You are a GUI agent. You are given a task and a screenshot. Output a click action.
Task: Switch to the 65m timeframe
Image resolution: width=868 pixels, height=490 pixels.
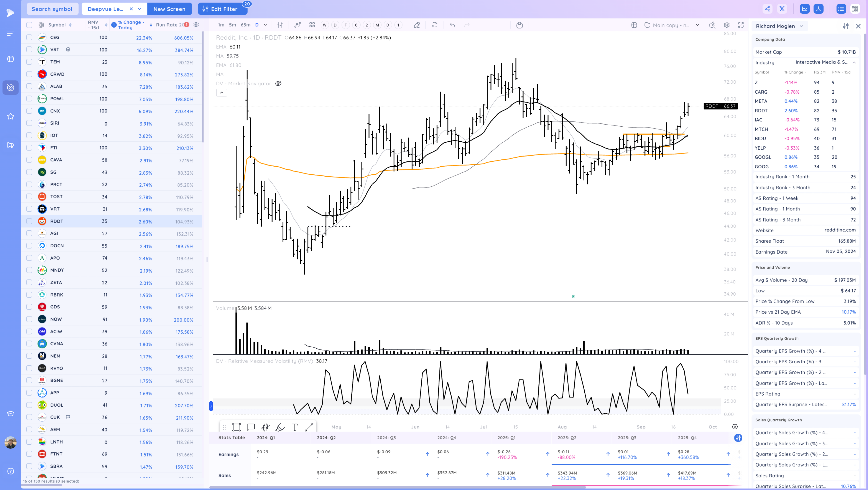[x=245, y=25]
